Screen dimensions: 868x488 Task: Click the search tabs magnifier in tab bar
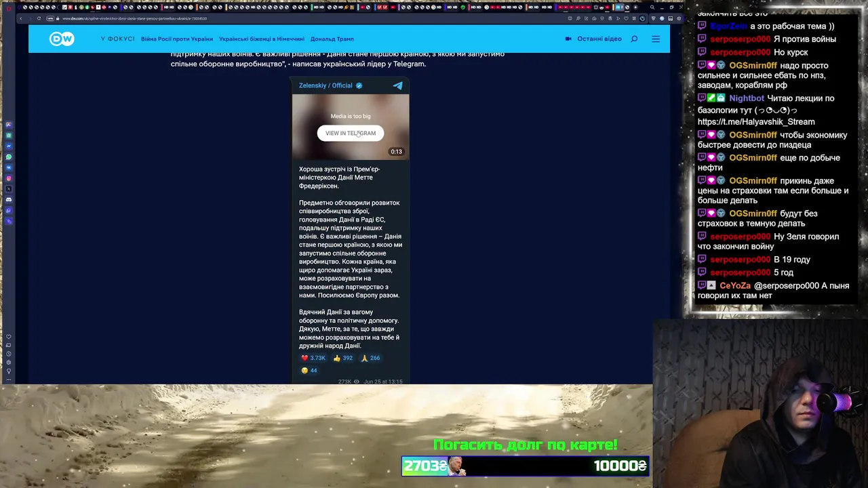coord(652,7)
